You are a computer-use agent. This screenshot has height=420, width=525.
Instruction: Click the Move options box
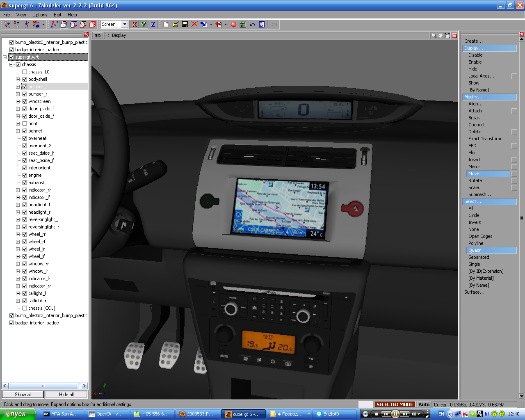point(514,174)
